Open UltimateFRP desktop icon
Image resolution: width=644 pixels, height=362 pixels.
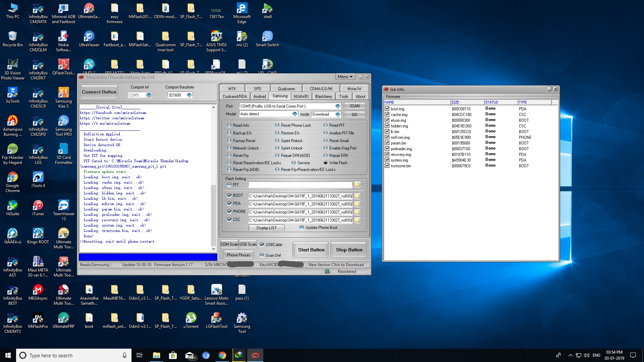tap(63, 320)
